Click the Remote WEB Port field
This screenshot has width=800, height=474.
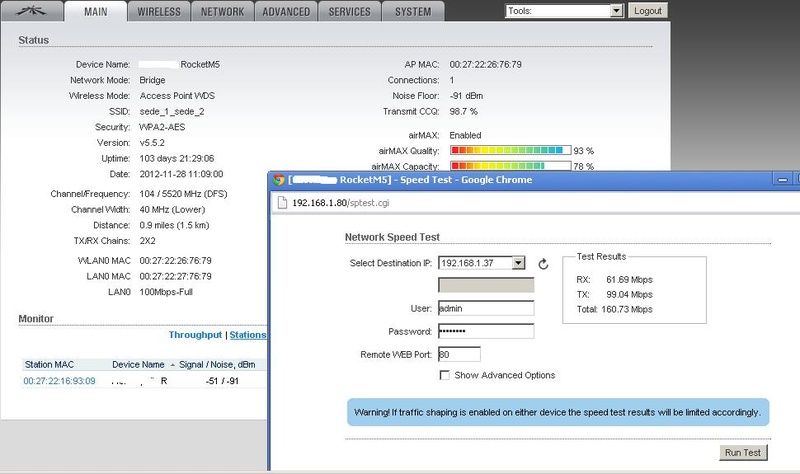[x=459, y=354]
